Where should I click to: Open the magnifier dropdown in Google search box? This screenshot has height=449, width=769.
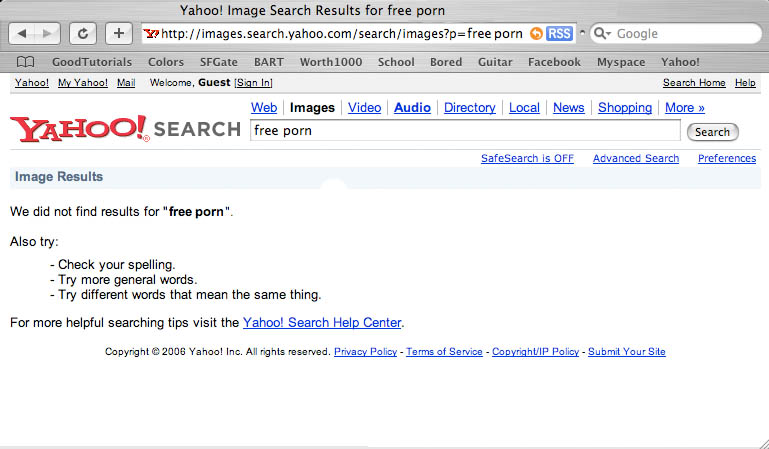tap(602, 33)
